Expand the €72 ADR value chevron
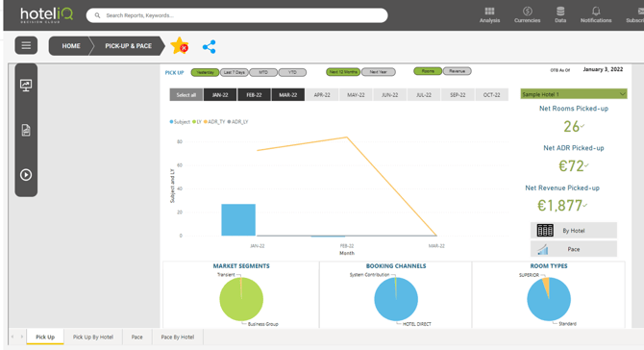Image resolution: width=644 pixels, height=350 pixels. [x=586, y=165]
